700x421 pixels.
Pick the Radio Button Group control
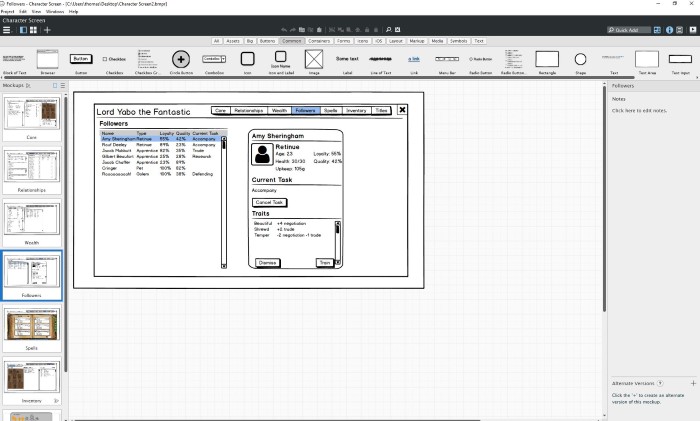(513, 62)
